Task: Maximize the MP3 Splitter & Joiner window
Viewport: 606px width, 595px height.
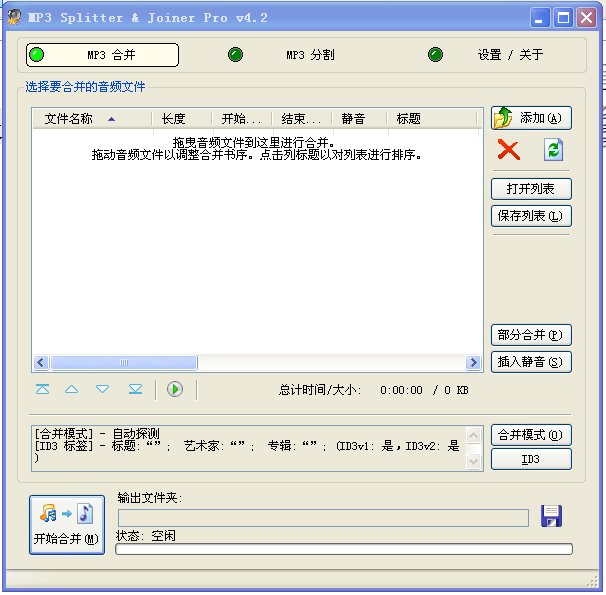Action: click(x=563, y=18)
